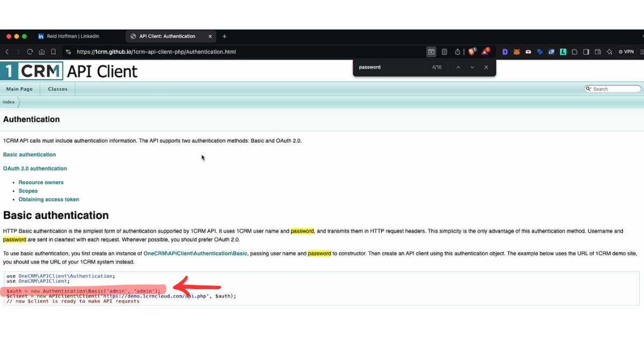Image resolution: width=644 pixels, height=338 pixels.
Task: Click the purple D extension icon
Action: [505, 52]
